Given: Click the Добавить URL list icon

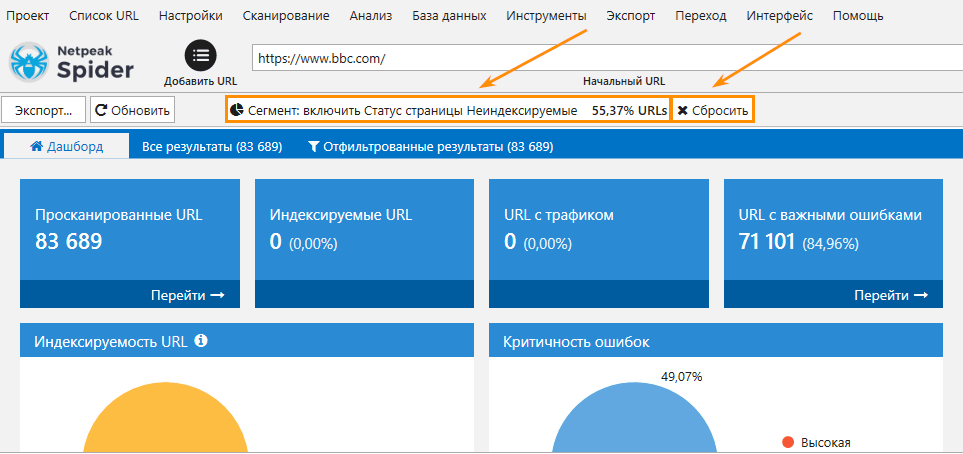Looking at the screenshot, I should pos(200,56).
